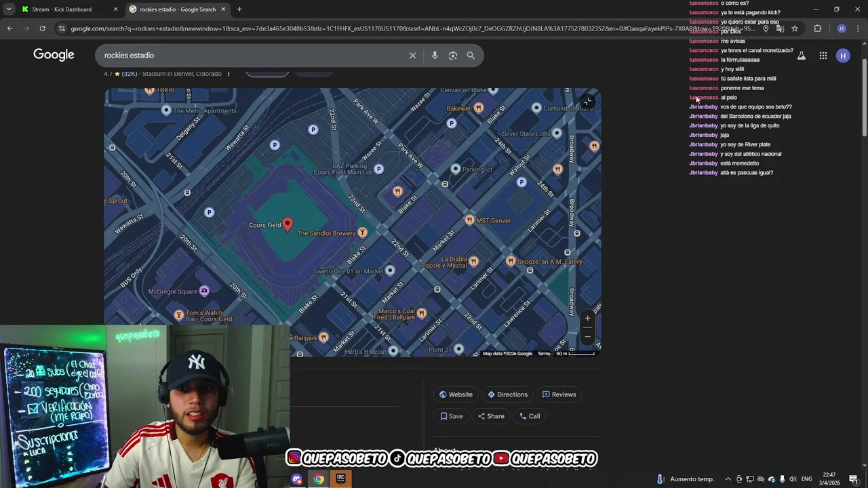Screen dimensions: 868x488
Task: Open Search Labs flask icon
Action: (x=802, y=56)
